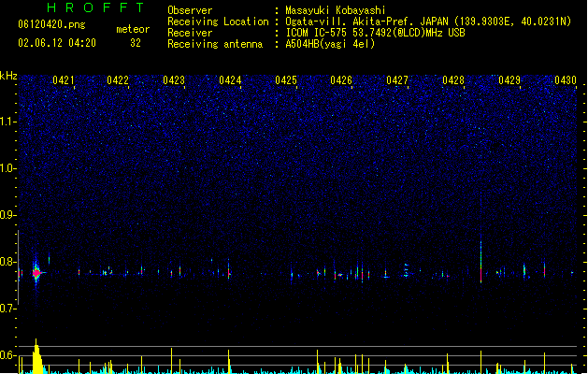Click the 1.1 kHz axis label
The width and height of the screenshot is (588, 374).
click(x=7, y=122)
